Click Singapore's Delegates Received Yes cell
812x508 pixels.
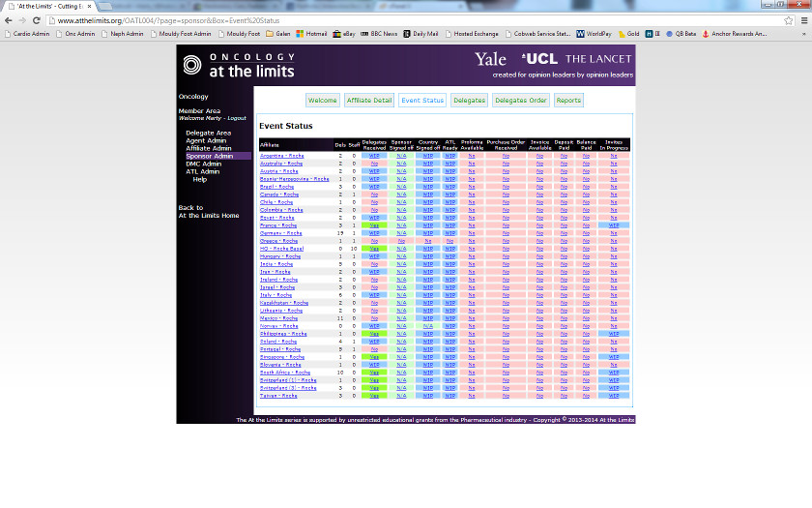tap(374, 357)
